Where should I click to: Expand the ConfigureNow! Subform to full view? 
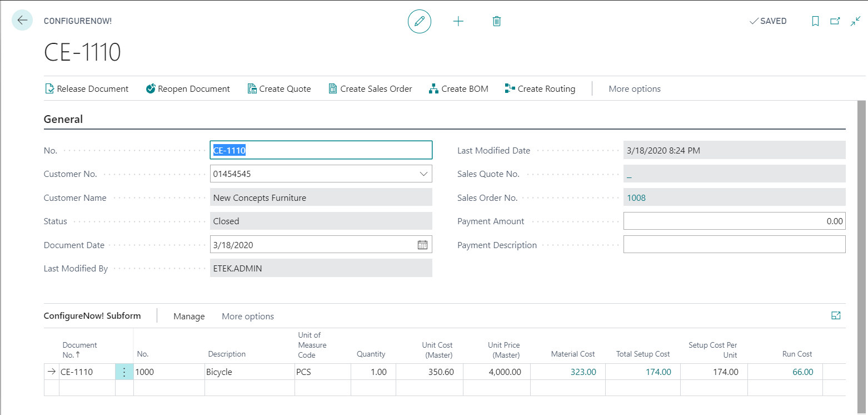coord(835,315)
